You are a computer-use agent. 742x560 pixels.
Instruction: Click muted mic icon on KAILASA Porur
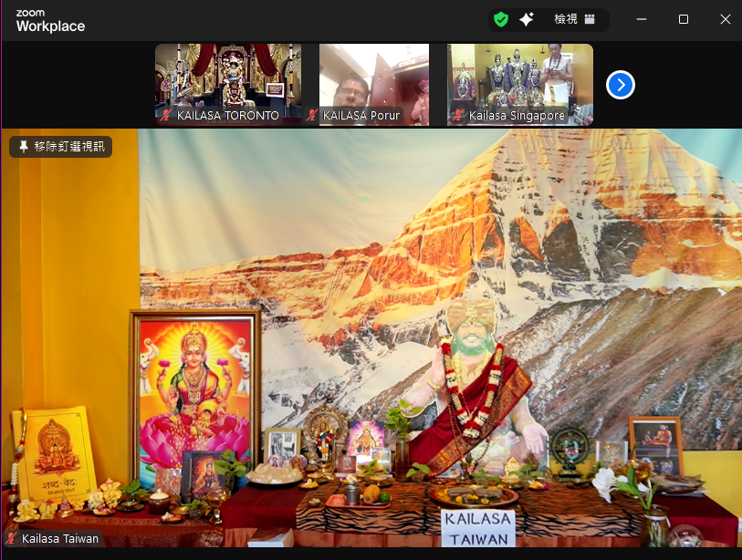click(312, 116)
